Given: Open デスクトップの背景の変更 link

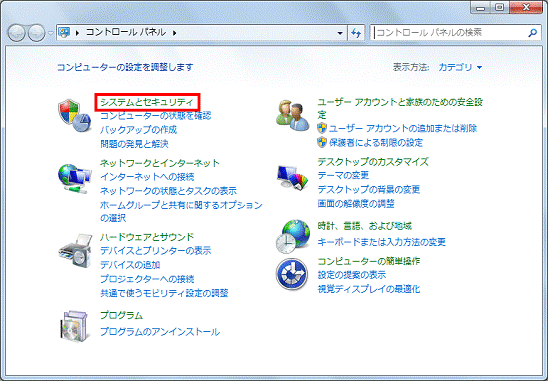Looking at the screenshot, I should tap(369, 189).
